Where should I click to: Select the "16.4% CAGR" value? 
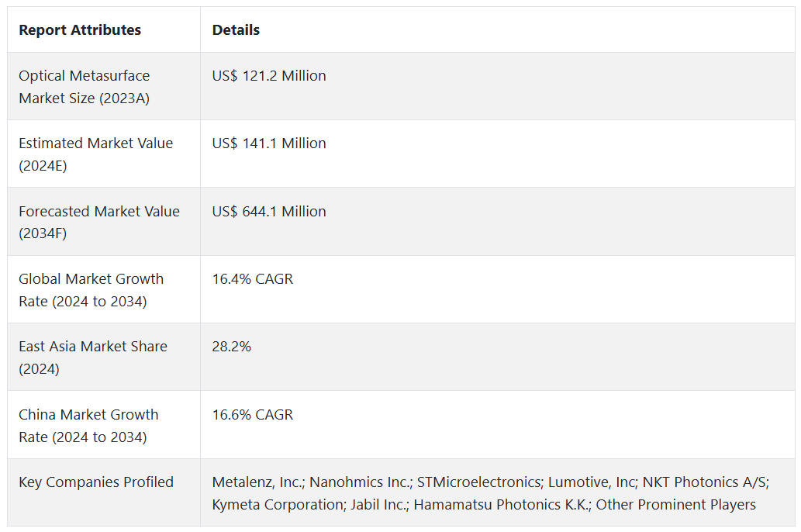point(253,279)
